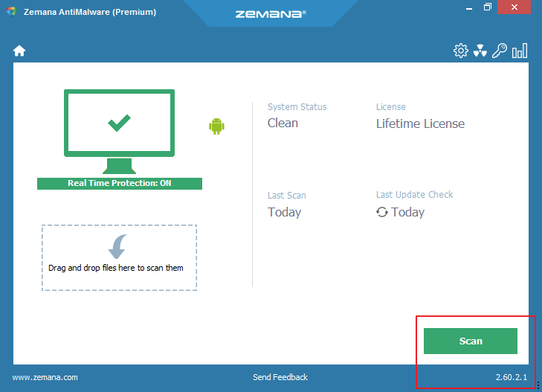
Task: Minimize the Zemana AntiMalware window
Action: 469,8
